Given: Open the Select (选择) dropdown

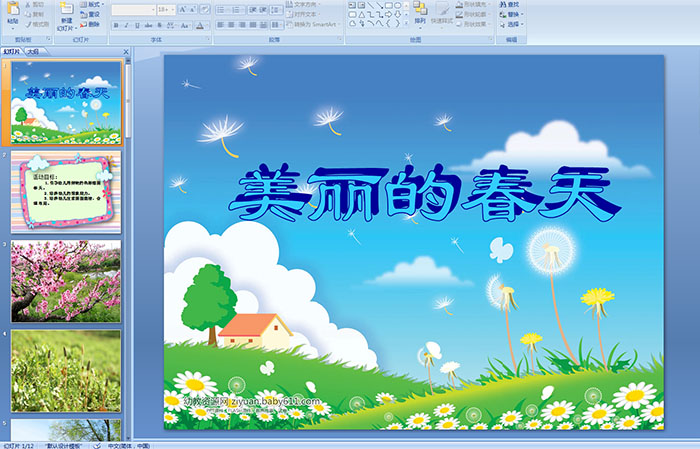Looking at the screenshot, I should 511,24.
